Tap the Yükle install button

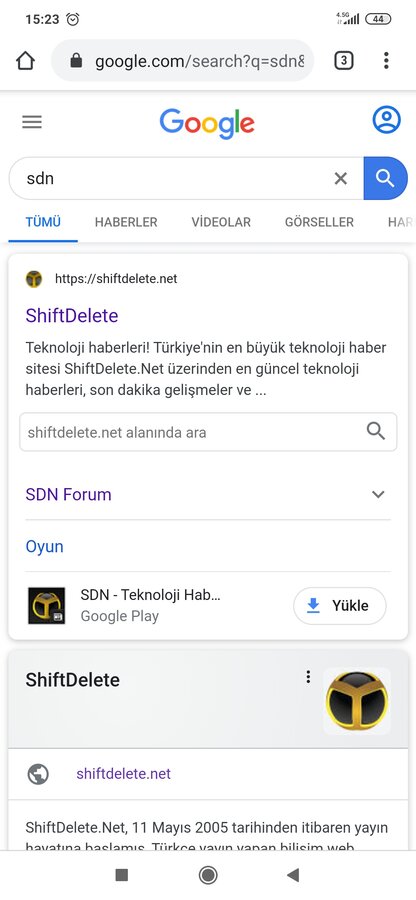point(340,606)
